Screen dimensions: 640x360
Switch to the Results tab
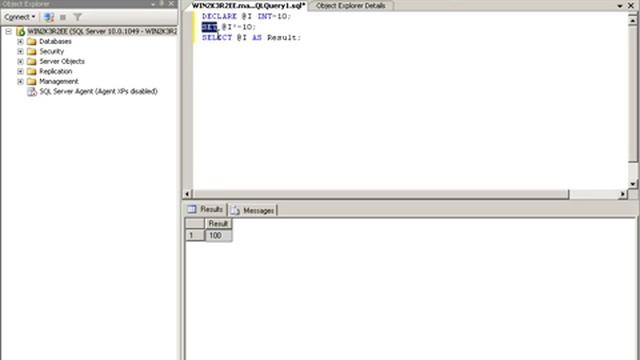[205, 210]
